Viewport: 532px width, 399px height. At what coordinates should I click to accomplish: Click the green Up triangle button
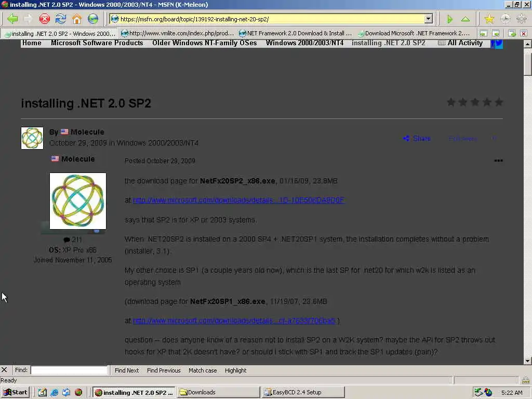click(465, 19)
